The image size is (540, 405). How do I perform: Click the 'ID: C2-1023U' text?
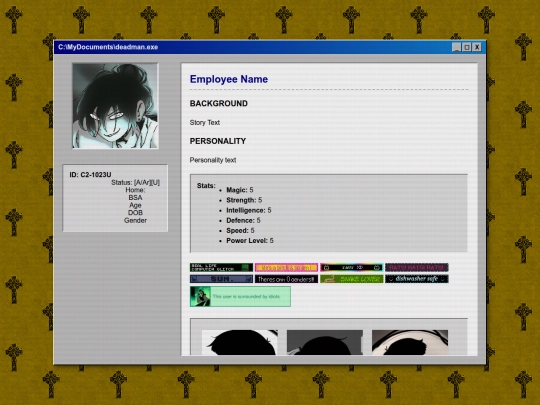click(x=90, y=175)
